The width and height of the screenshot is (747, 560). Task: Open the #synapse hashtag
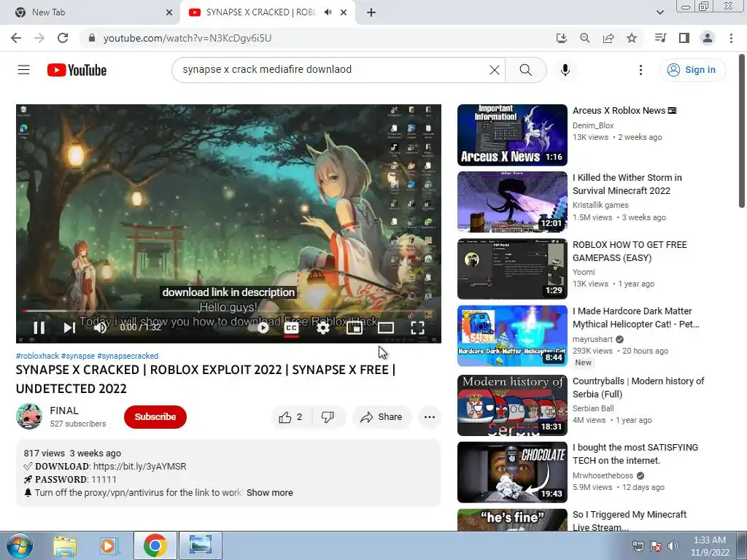[x=77, y=356]
